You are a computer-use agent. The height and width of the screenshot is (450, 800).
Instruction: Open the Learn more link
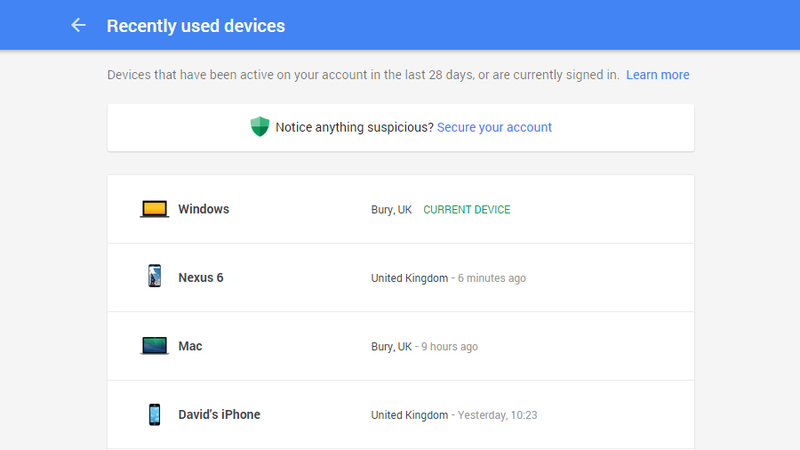(658, 75)
